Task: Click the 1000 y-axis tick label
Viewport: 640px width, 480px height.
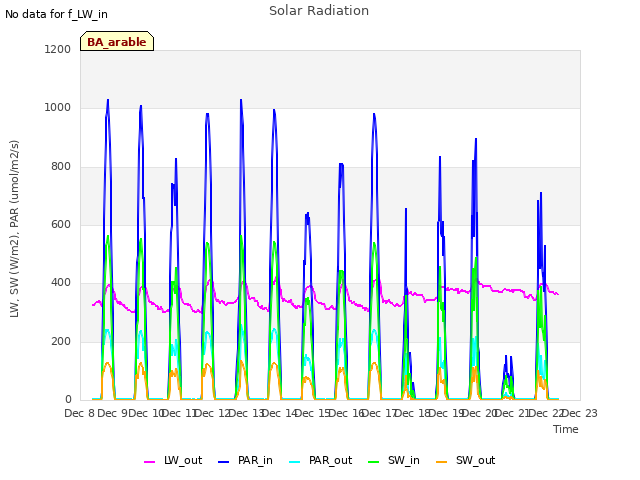Action: (x=58, y=108)
